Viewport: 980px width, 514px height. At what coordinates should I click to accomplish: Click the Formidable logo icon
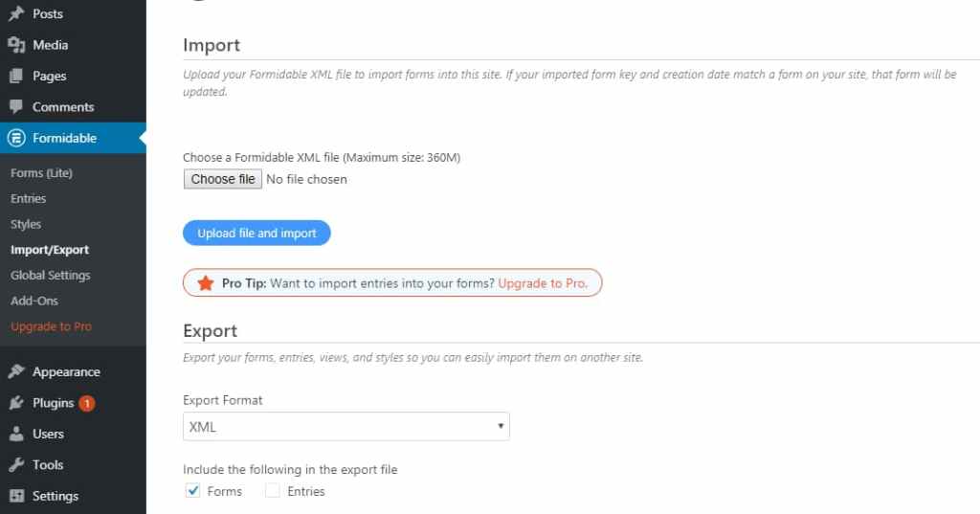click(16, 138)
